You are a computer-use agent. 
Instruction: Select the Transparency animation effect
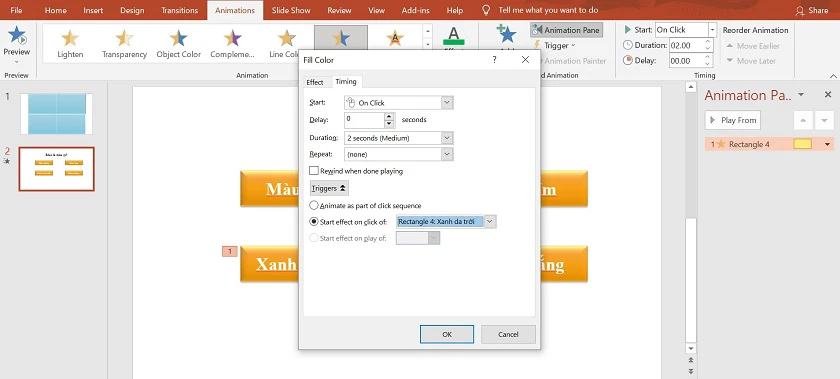[x=124, y=43]
